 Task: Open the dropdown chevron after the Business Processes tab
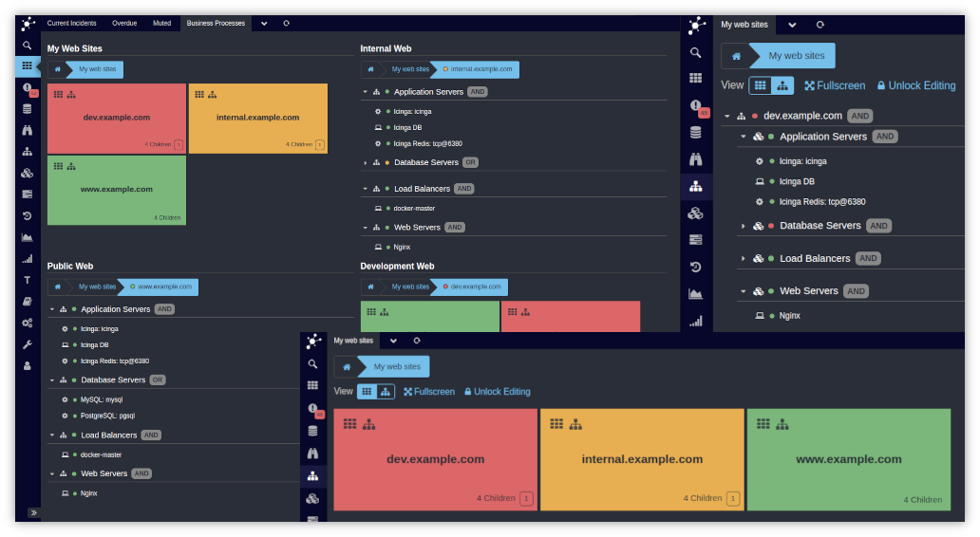pos(264,23)
